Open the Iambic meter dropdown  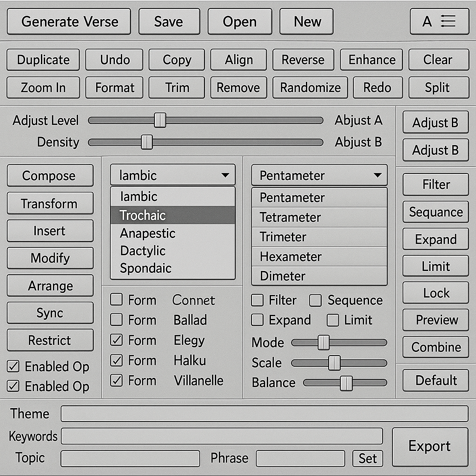(x=172, y=176)
